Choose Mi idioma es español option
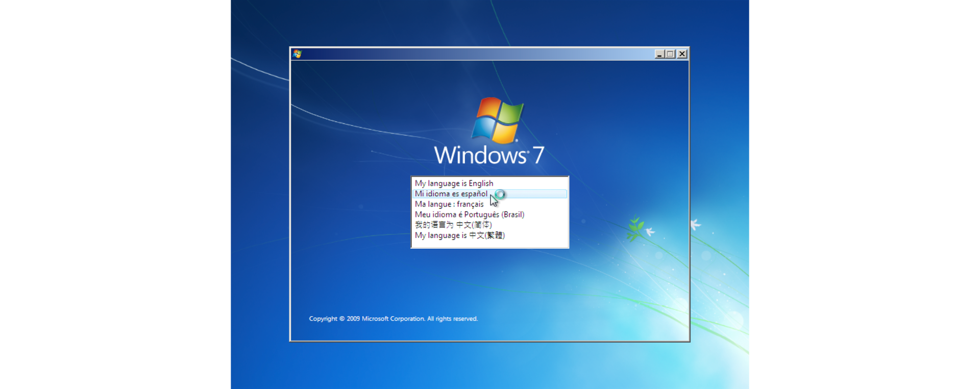 tap(451, 194)
